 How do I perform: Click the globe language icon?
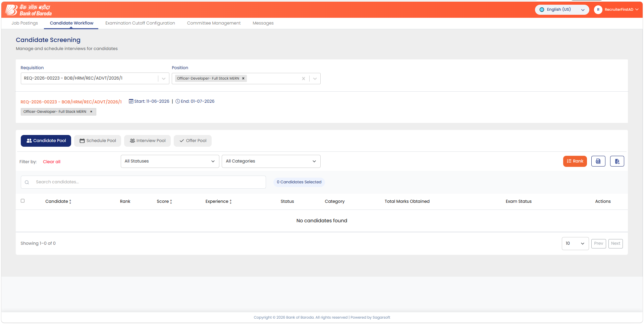coord(542,10)
